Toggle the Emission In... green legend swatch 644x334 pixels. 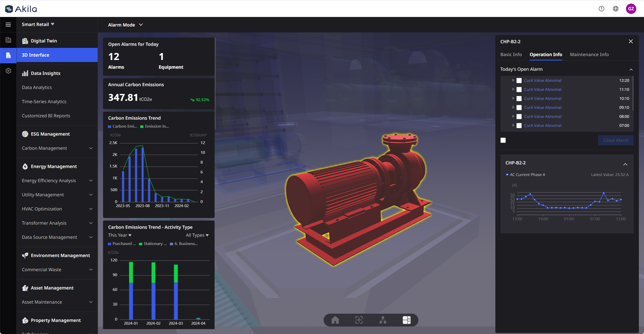click(x=142, y=127)
